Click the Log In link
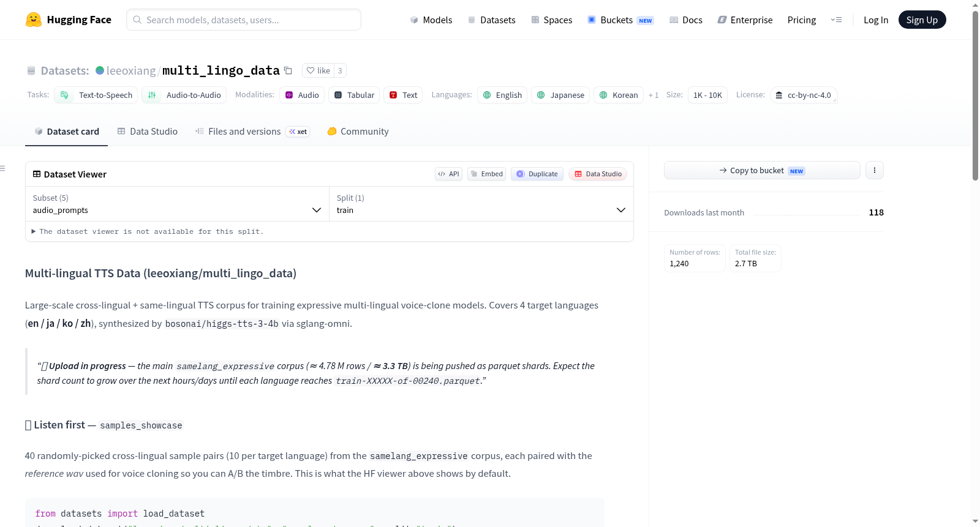Viewport: 980px width, 527px height. pyautogui.click(x=876, y=20)
